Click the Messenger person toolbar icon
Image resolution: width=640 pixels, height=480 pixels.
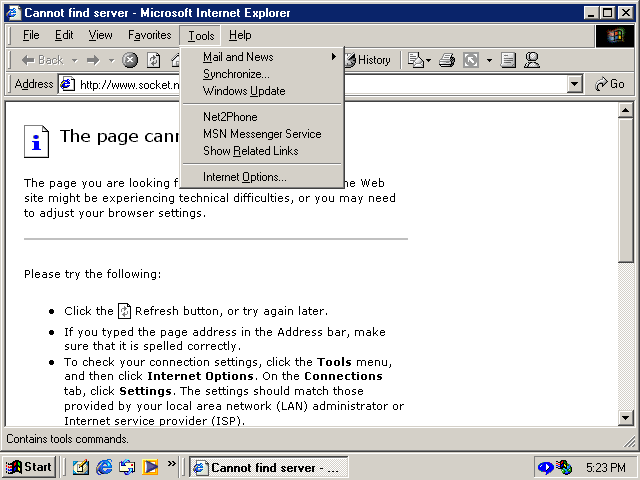[x=532, y=60]
